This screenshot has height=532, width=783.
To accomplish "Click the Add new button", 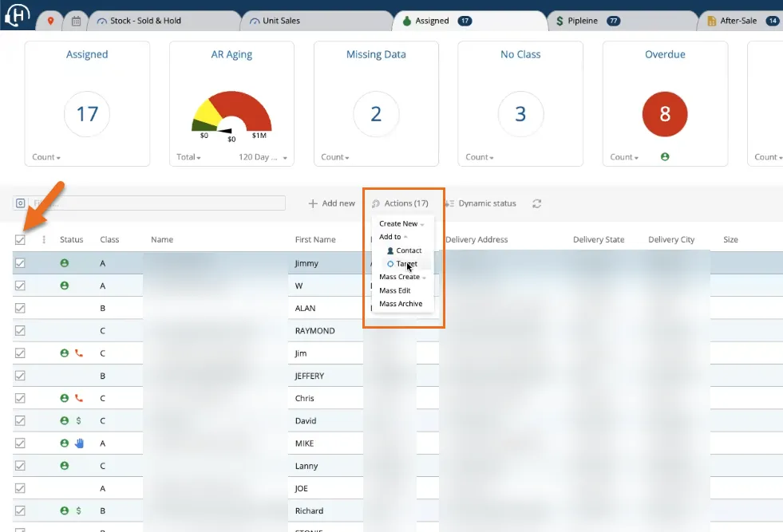I will click(x=332, y=203).
